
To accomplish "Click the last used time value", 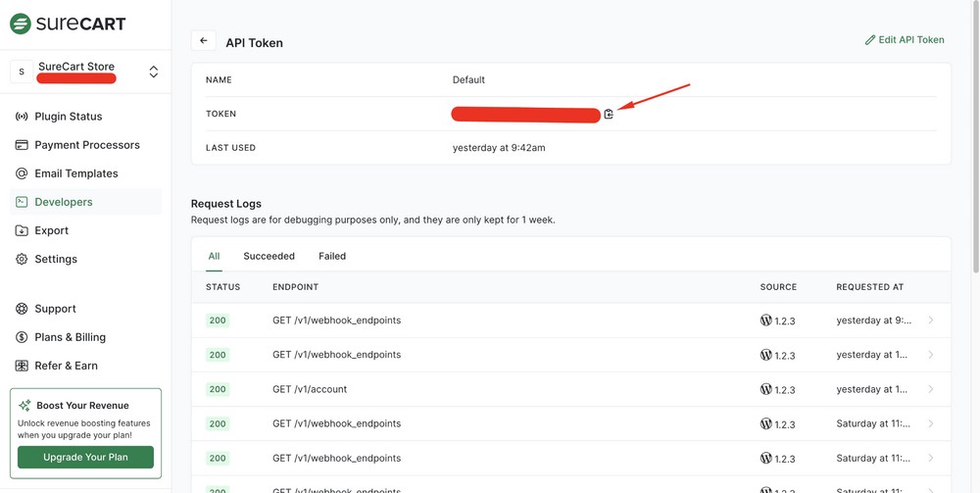I will point(499,148).
